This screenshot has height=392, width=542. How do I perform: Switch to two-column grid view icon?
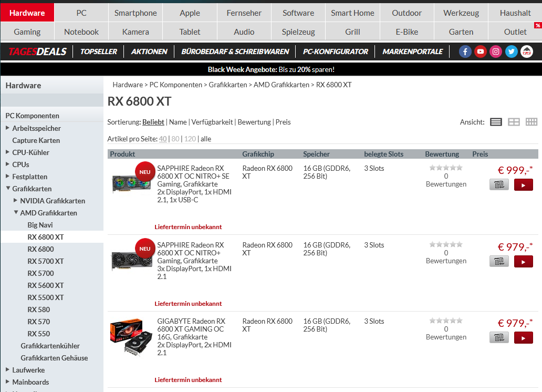click(x=514, y=122)
